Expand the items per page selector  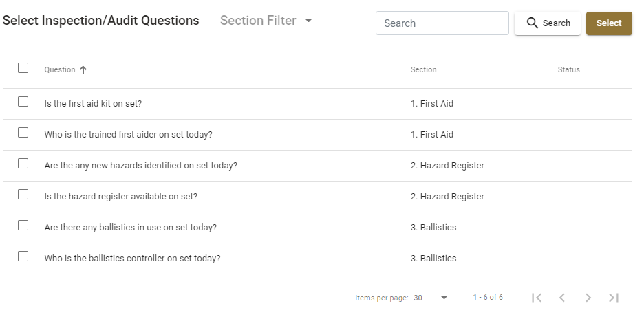pos(431,298)
